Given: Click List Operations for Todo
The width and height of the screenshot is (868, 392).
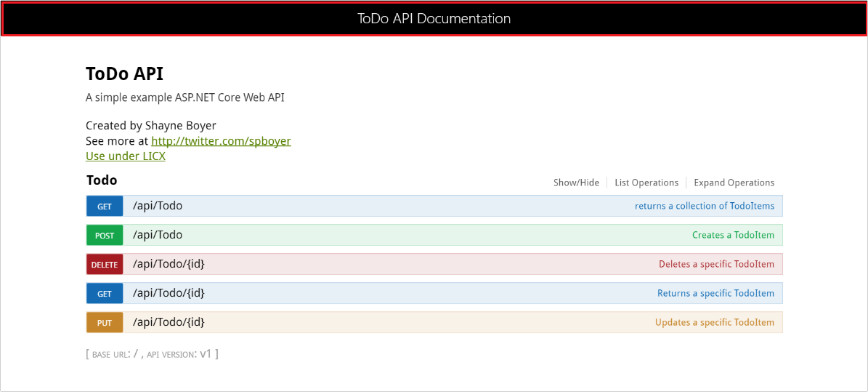Looking at the screenshot, I should (x=646, y=183).
